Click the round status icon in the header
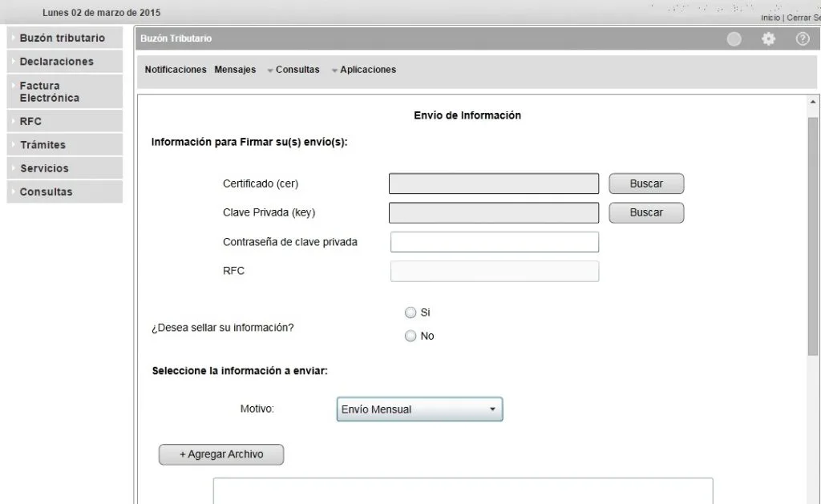821x504 pixels. pos(733,38)
